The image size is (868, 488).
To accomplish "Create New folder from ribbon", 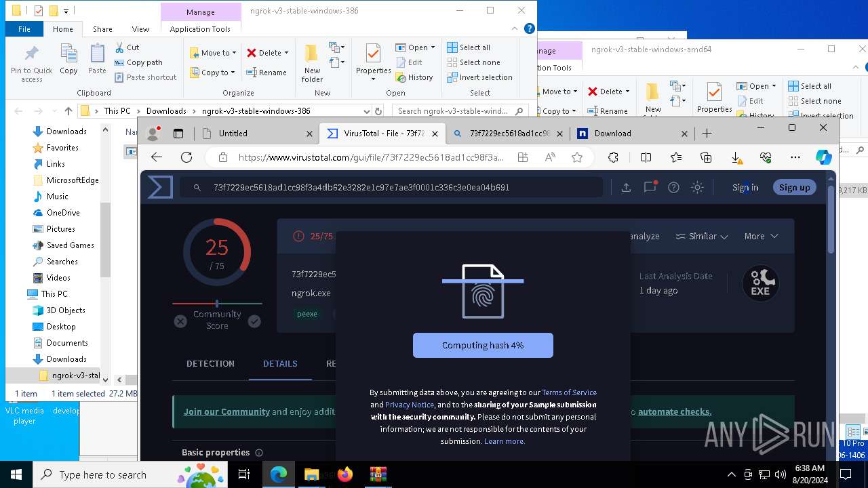I will point(312,63).
